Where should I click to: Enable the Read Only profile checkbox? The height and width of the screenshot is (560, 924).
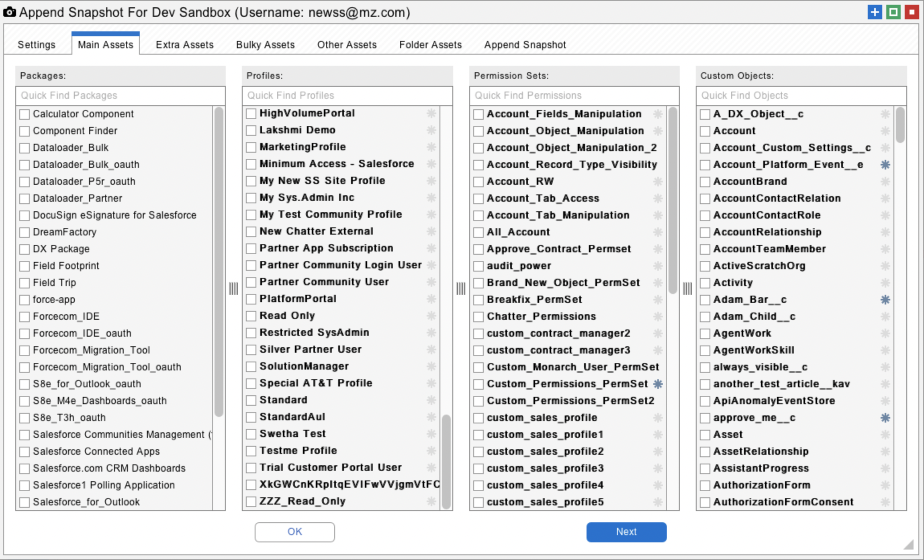point(251,316)
